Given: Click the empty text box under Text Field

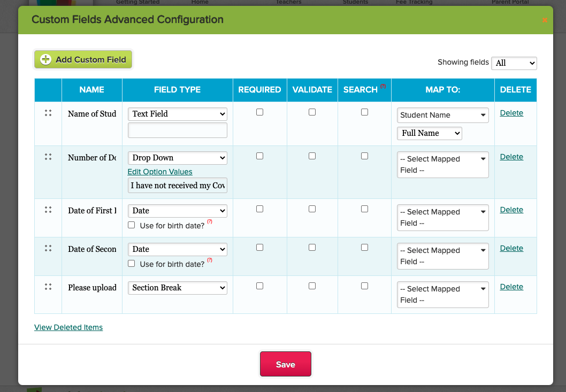Looking at the screenshot, I should [x=178, y=130].
